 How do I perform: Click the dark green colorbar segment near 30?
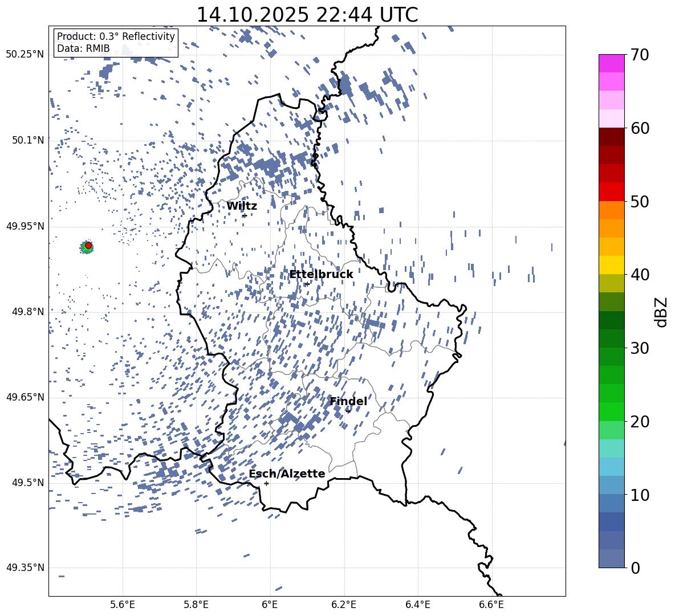coord(611,339)
